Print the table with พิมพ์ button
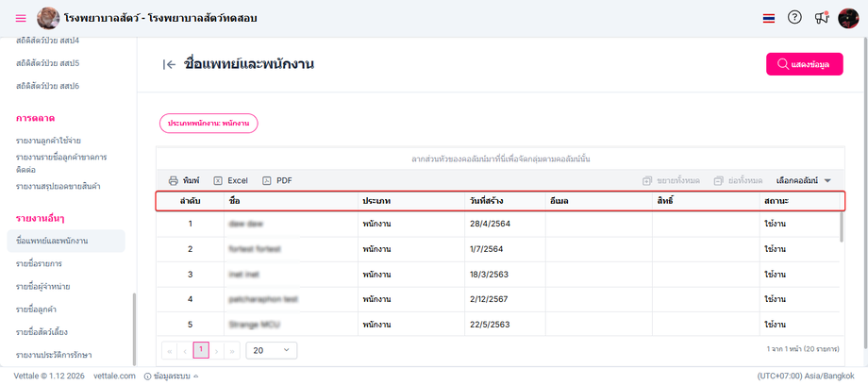 184,180
